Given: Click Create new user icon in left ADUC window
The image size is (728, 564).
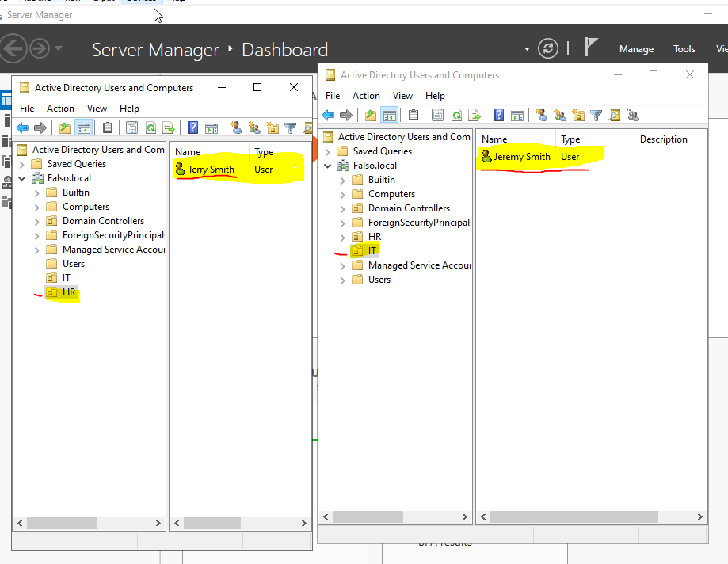Looking at the screenshot, I should click(236, 128).
